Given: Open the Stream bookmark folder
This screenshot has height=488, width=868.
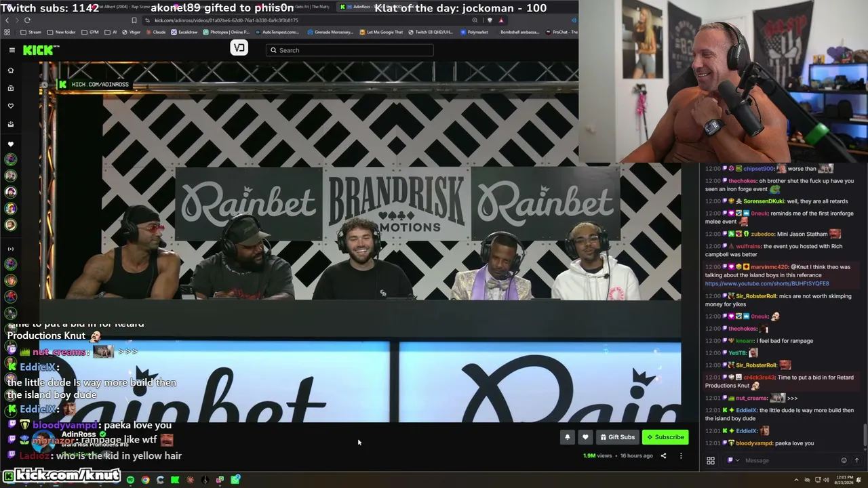Looking at the screenshot, I should click(31, 32).
